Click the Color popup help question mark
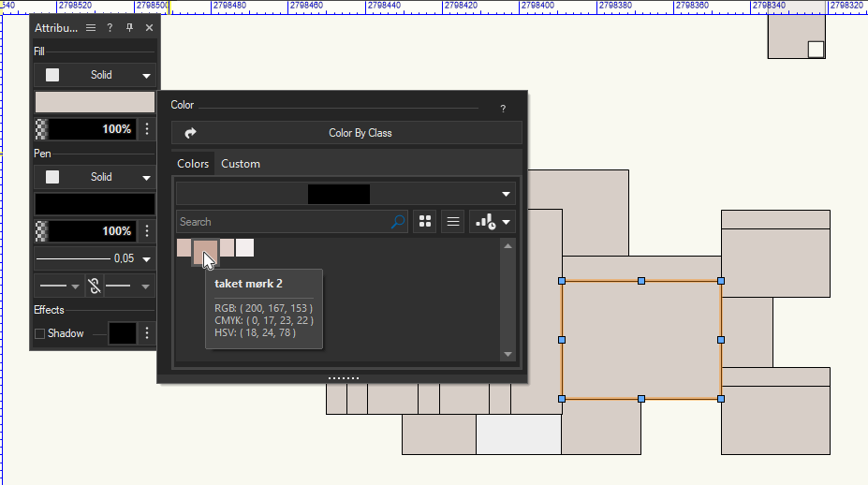 [x=503, y=109]
